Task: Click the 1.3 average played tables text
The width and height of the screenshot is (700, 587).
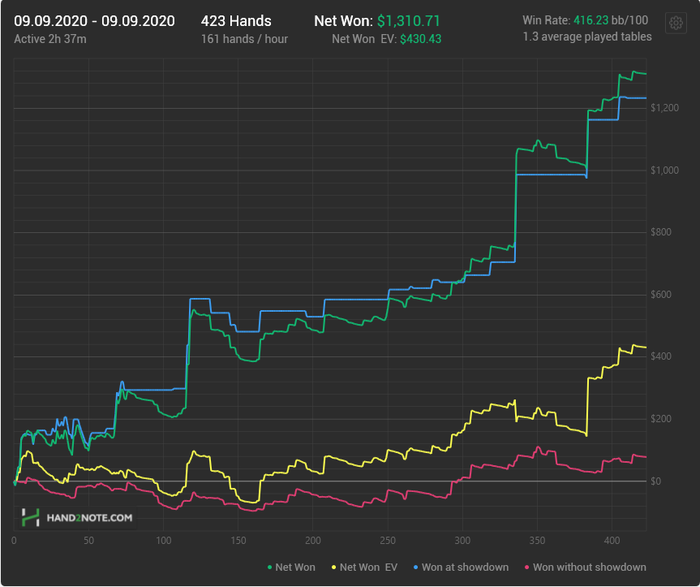Action: 587,37
